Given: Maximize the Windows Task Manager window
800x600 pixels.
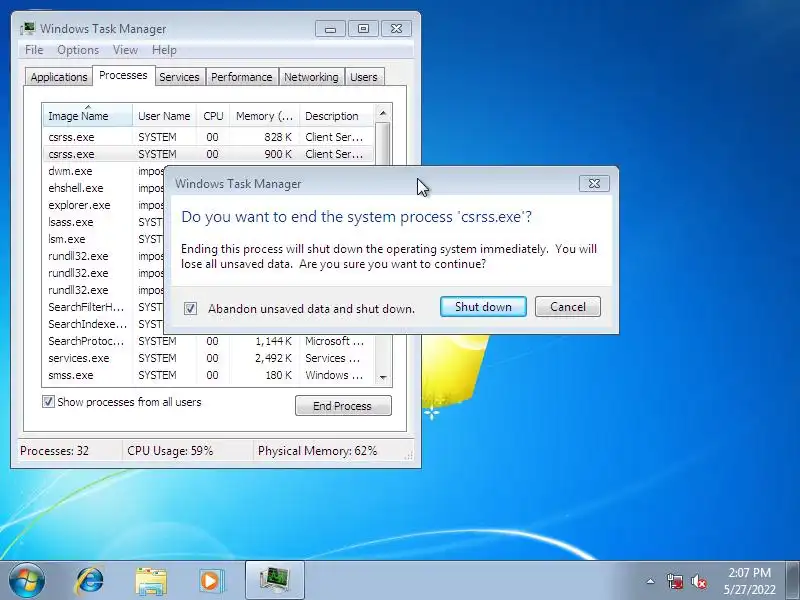Looking at the screenshot, I should tap(363, 29).
